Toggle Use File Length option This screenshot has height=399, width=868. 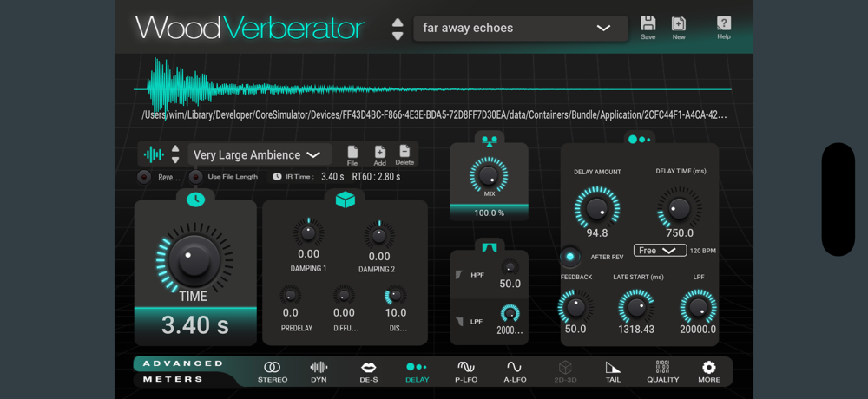pos(195,177)
